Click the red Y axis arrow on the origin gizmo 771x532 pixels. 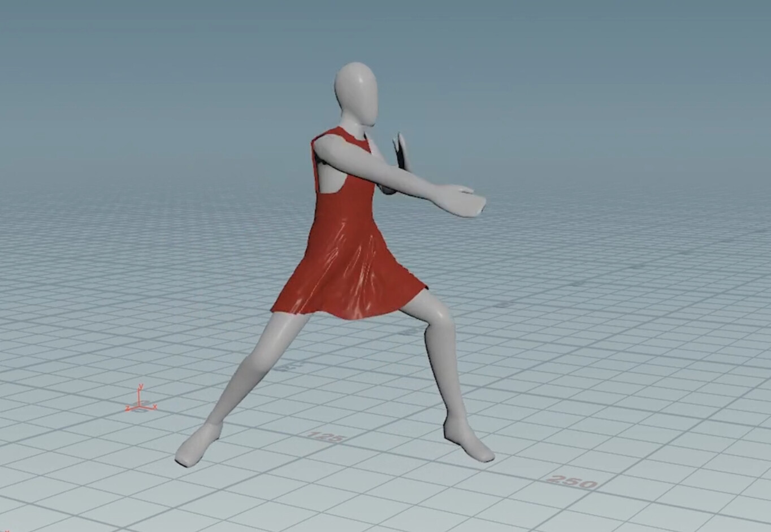pos(139,394)
